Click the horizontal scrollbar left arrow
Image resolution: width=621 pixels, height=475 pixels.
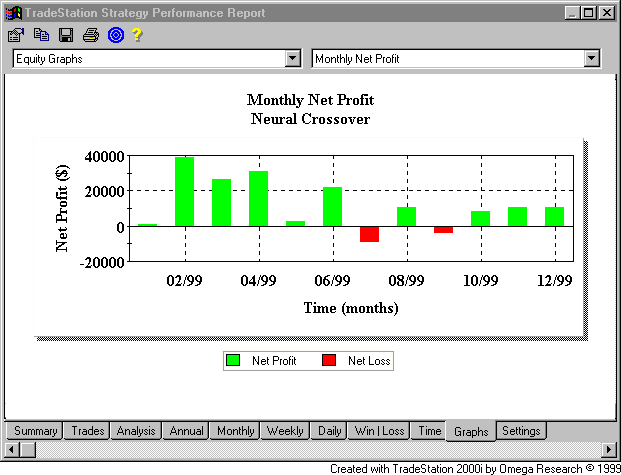[x=12, y=450]
